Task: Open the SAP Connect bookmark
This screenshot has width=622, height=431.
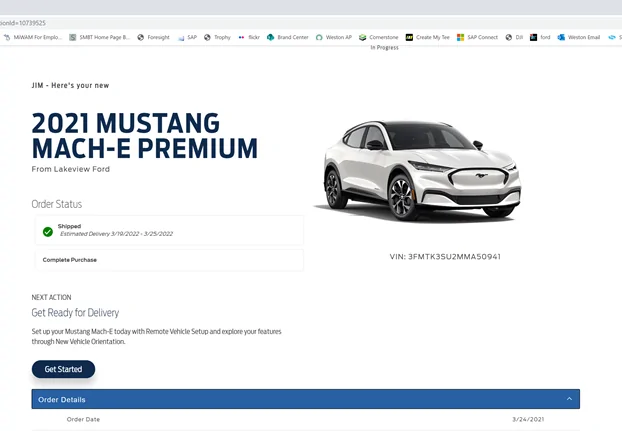Action: pos(477,37)
